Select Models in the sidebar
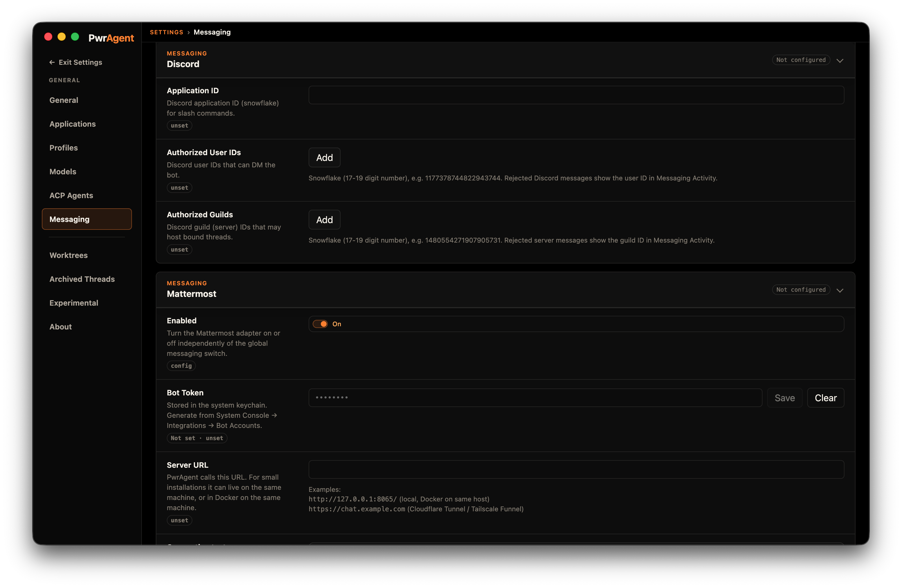The image size is (902, 588). pyautogui.click(x=86, y=172)
